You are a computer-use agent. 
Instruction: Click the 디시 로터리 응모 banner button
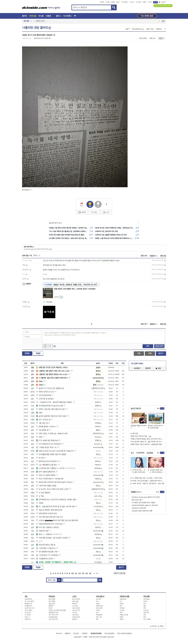pos(147,16)
